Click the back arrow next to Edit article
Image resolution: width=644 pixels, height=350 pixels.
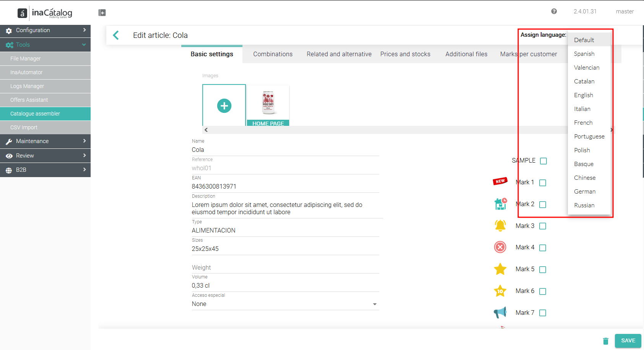coord(116,35)
